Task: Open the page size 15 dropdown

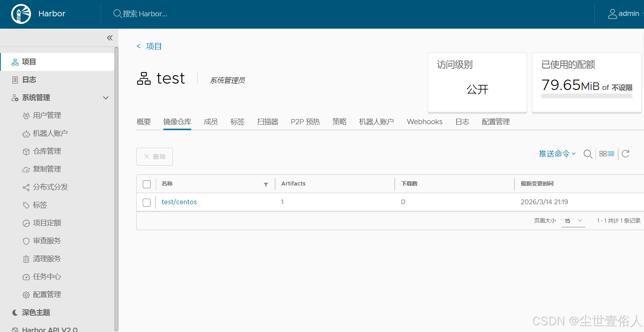Action: [x=573, y=221]
